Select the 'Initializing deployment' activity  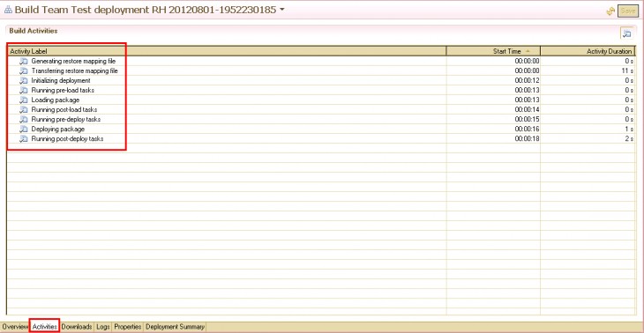point(61,80)
